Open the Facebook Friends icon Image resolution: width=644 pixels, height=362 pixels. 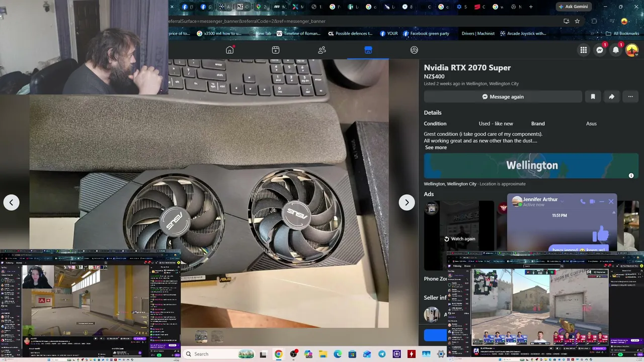(x=322, y=50)
